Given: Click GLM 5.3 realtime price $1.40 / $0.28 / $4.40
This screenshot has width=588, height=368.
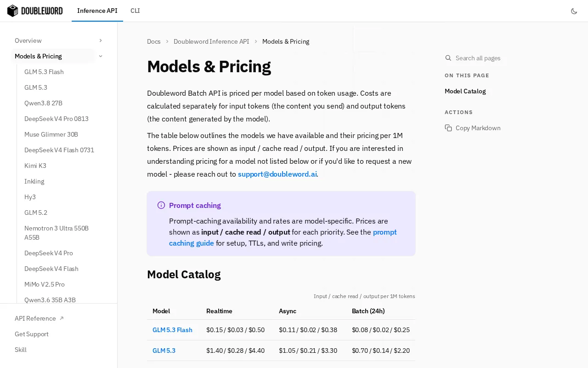Looking at the screenshot, I should tap(235, 351).
